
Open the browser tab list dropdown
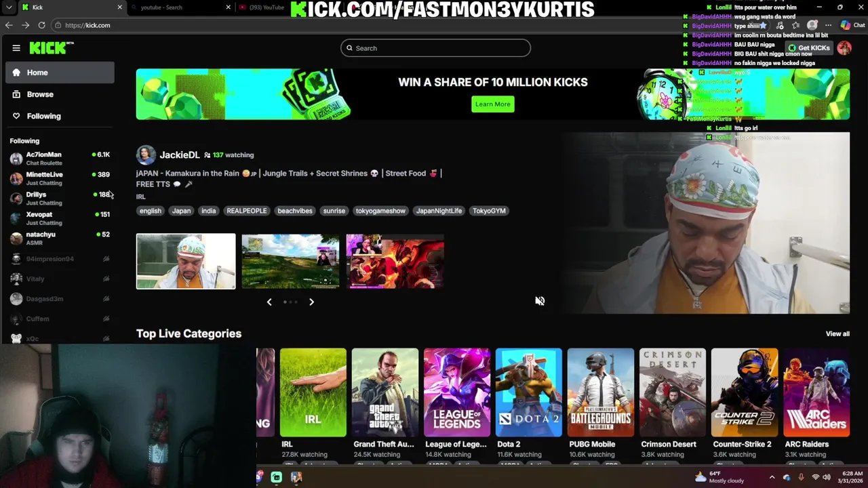pyautogui.click(x=9, y=7)
